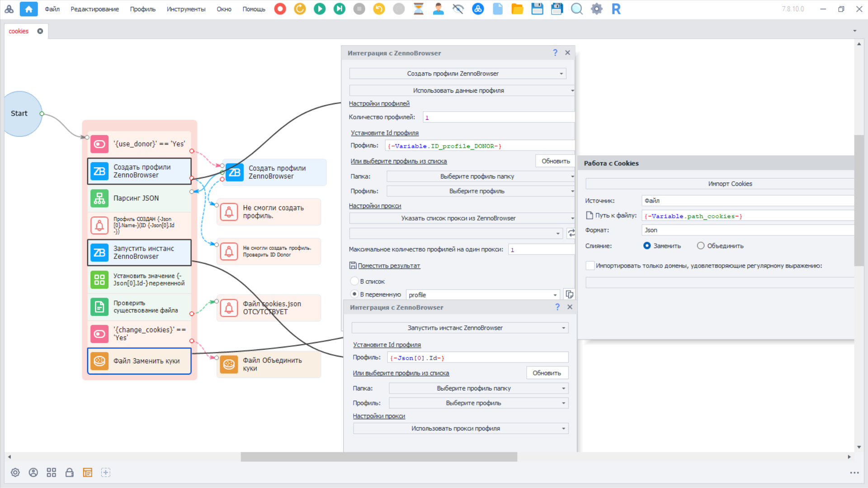Expand upper 'Выберите профиль' dropdown

coord(481,191)
